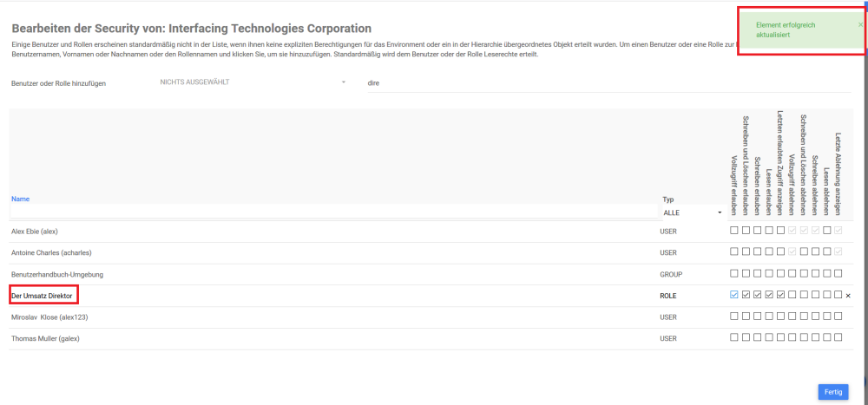
Task: Close the 'Element erfolgreich aktualisiert' notification
Action: [860, 24]
